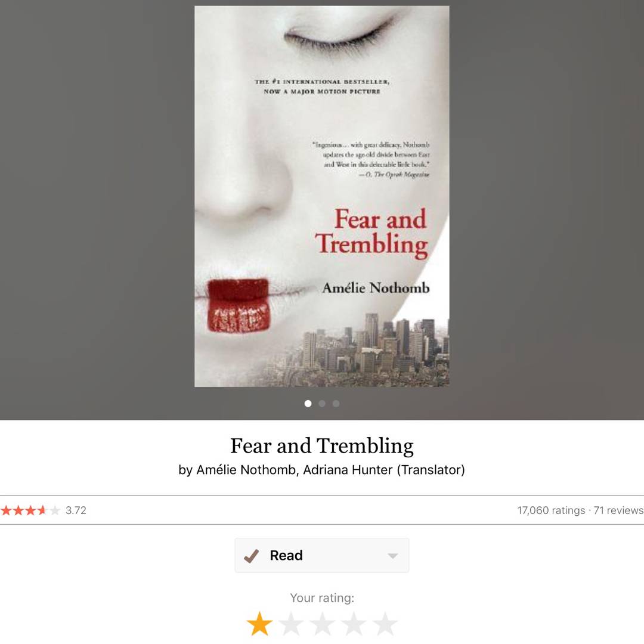Click the Read checkmark icon
Viewport: 644px width, 644px height.
pyautogui.click(x=251, y=556)
